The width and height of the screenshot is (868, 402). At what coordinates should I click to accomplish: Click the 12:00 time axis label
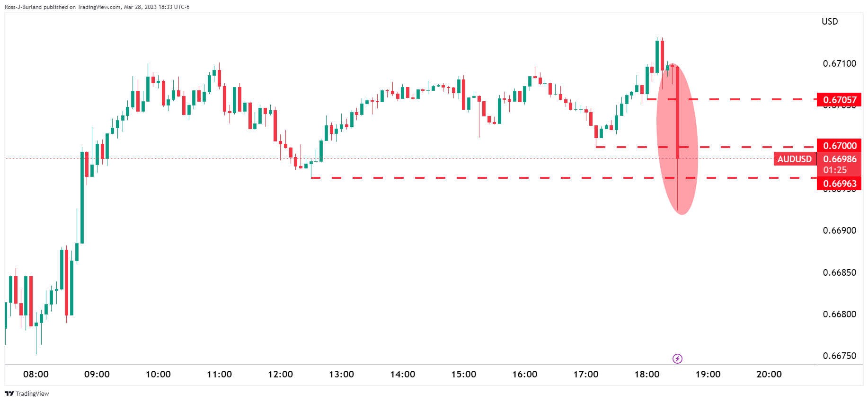(x=280, y=374)
